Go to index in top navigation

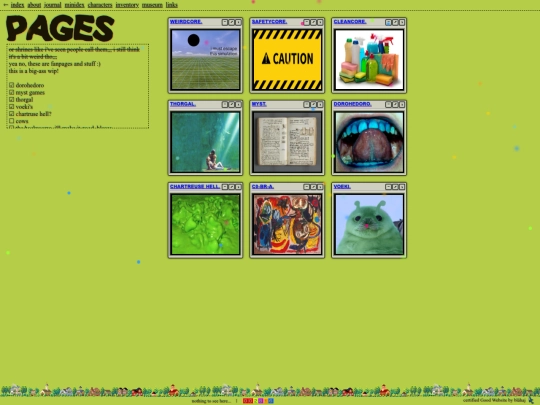coord(17,5)
